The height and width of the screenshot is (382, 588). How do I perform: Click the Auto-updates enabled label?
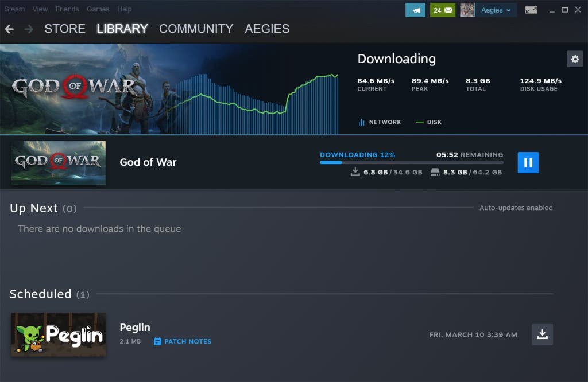pyautogui.click(x=516, y=208)
